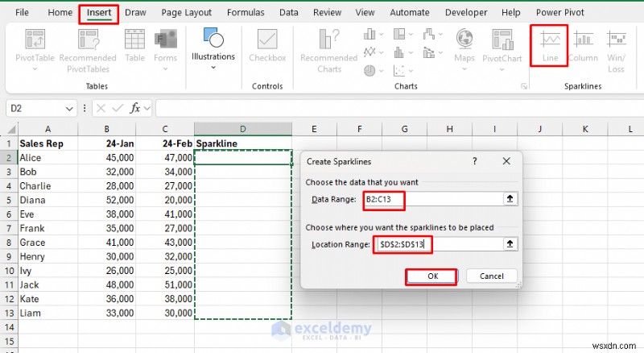644x353 pixels.
Task: Click the Insert Function fx button
Action: (x=134, y=108)
